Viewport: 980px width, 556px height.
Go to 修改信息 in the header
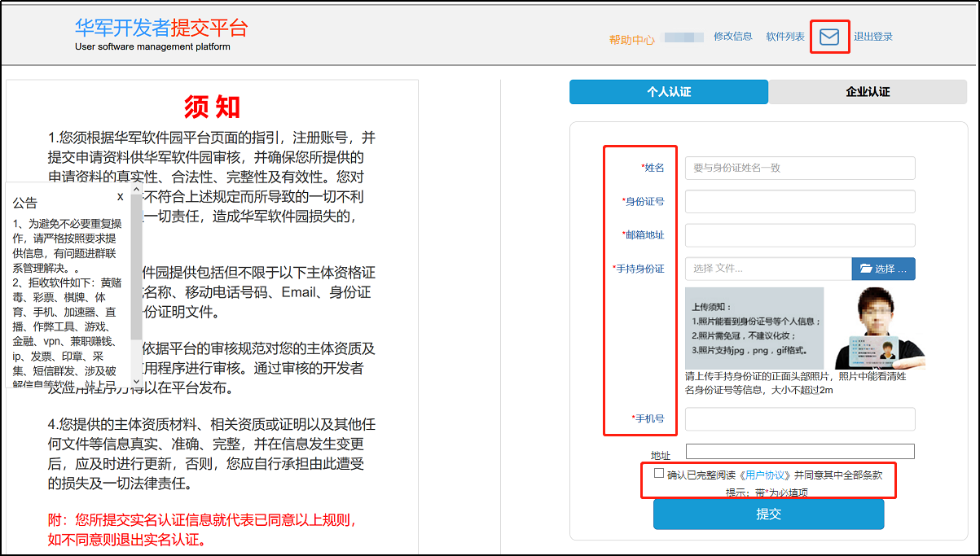coord(732,37)
